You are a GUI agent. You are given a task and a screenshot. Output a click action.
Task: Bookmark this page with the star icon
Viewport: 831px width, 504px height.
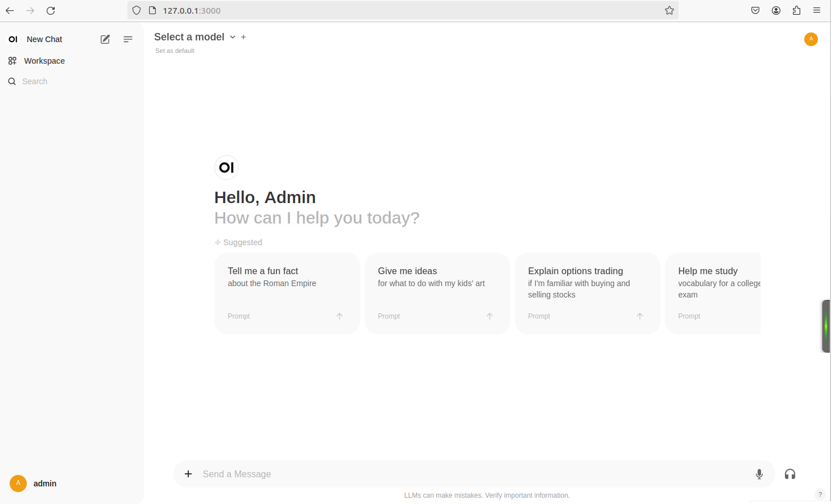pyautogui.click(x=669, y=10)
